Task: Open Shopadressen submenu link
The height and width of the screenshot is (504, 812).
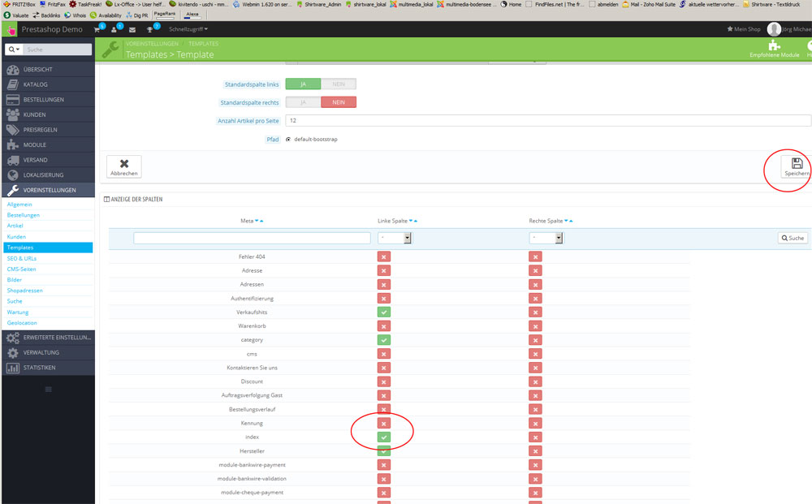Action: pos(25,291)
